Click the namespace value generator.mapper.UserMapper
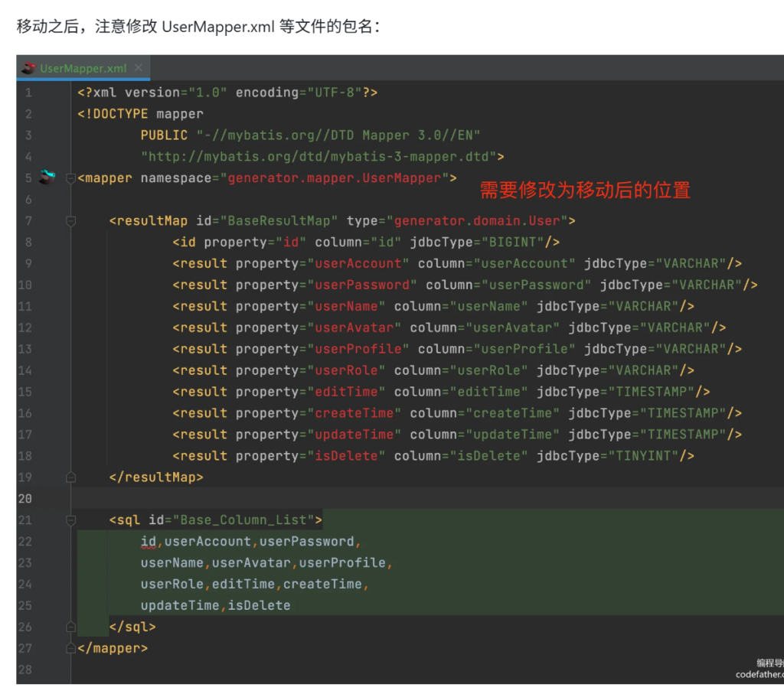Screen dimensions: 784x694 click(335, 178)
